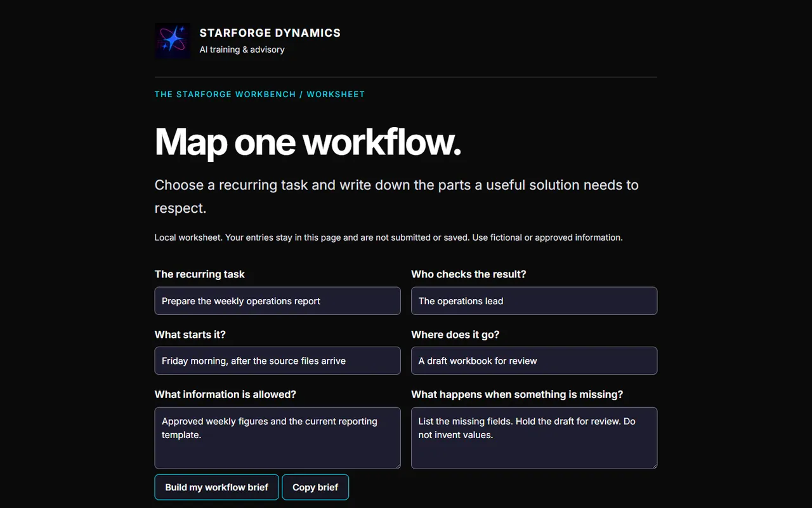Click the 'Who checks the result?' input

click(534, 301)
